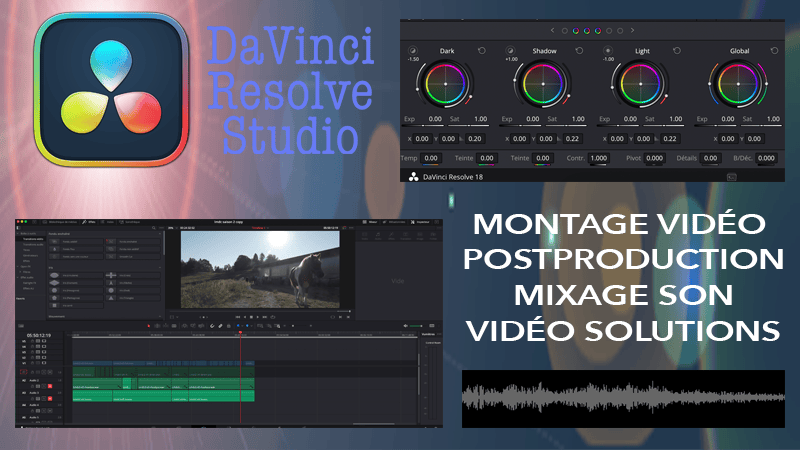Collapse the Iris transitions section
The image size is (800, 450).
(x=160, y=267)
